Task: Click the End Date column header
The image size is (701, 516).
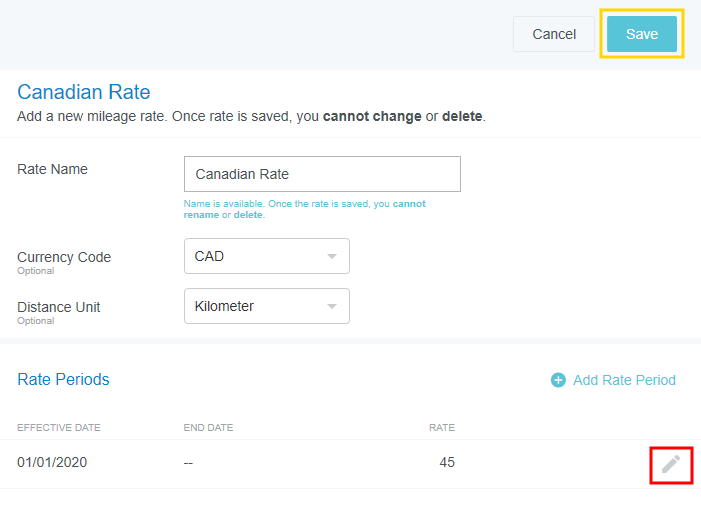Action: 208,428
